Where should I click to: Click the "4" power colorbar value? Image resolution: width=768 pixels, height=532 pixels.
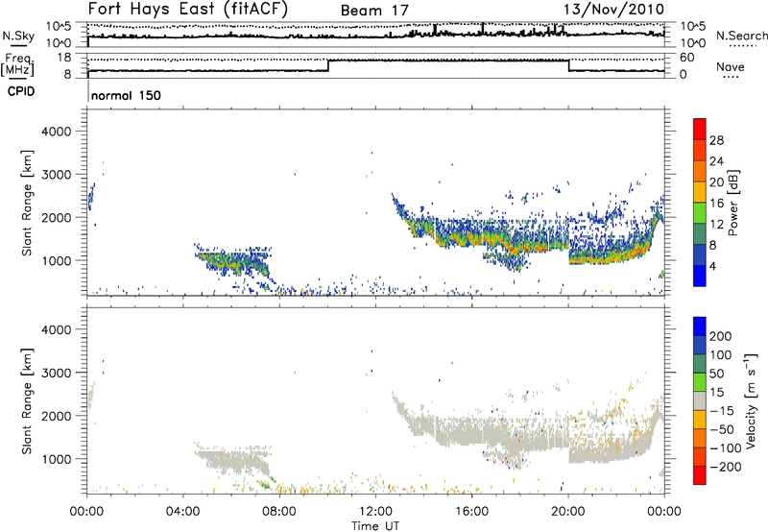click(712, 266)
